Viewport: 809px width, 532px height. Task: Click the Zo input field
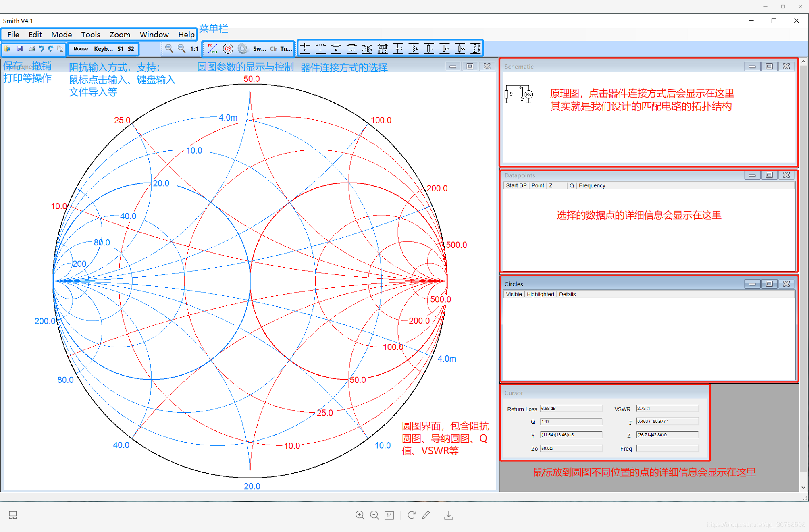[571, 448]
